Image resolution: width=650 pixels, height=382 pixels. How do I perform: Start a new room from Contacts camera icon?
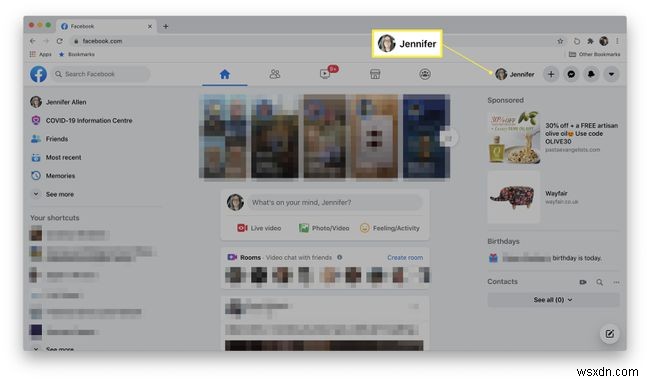coord(583,282)
